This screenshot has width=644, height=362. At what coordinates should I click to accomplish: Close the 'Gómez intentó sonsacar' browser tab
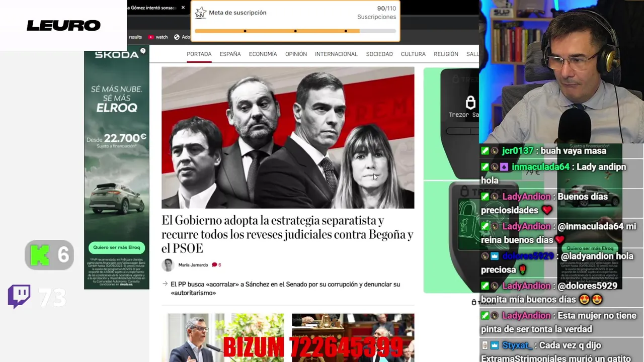pyautogui.click(x=183, y=8)
